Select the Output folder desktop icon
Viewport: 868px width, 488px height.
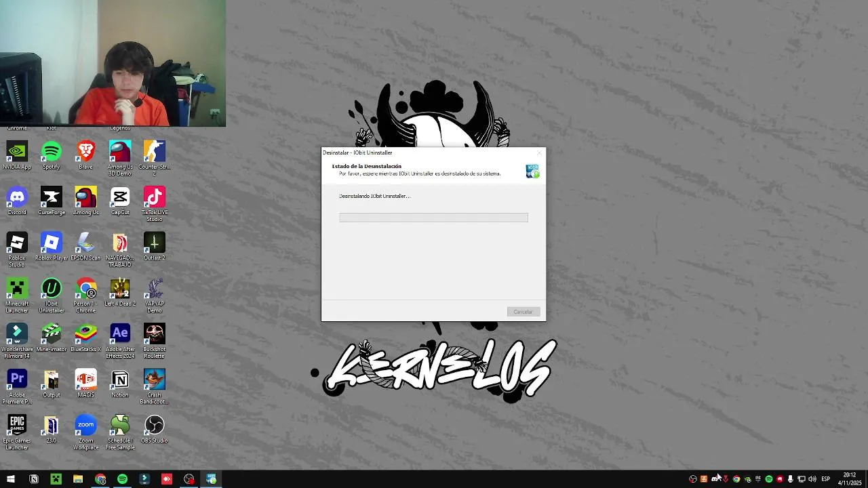click(x=52, y=383)
